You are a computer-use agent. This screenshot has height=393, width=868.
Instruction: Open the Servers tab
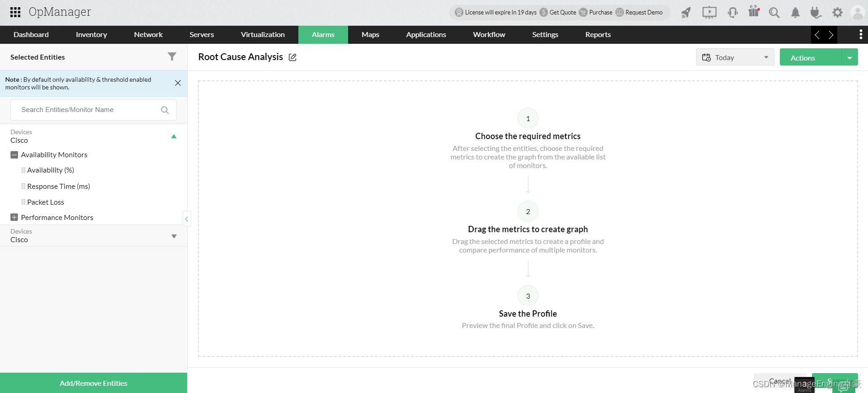pos(202,34)
